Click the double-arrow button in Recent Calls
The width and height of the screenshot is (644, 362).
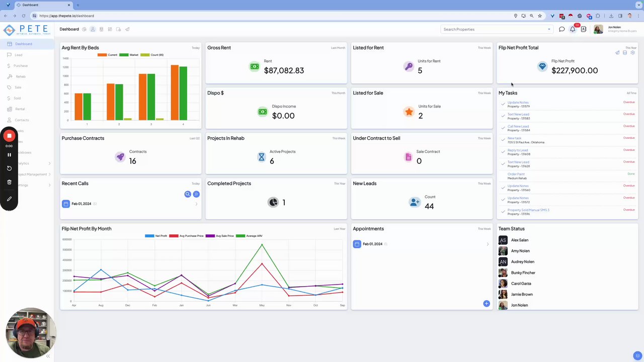pyautogui.click(x=196, y=194)
